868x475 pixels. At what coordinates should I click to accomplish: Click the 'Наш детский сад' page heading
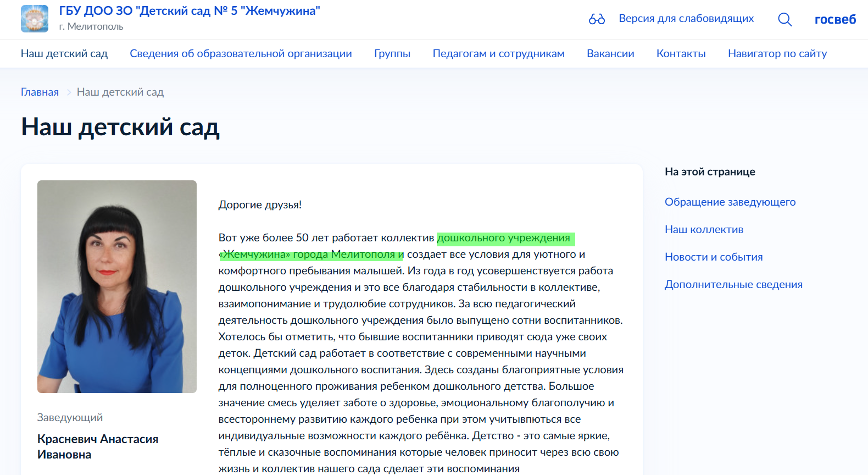point(120,127)
